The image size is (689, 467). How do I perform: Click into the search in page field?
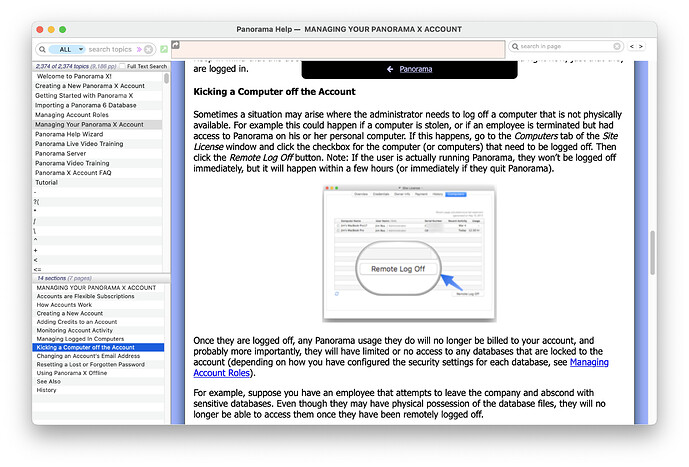tap(566, 46)
